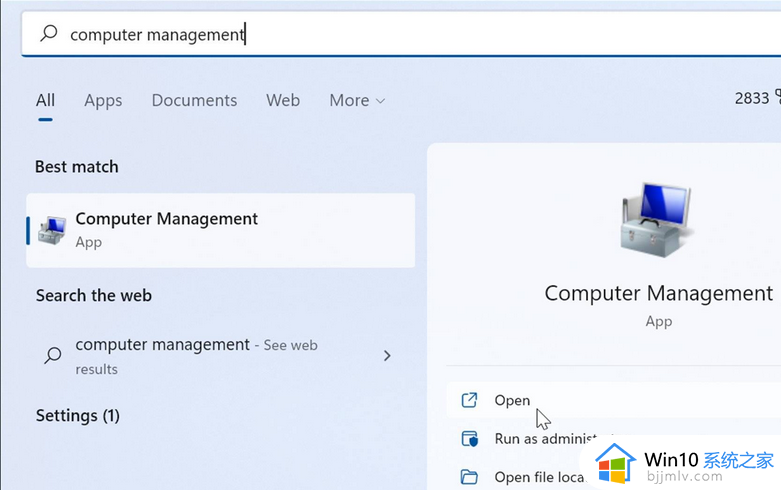Click Open in the details pane
781x490 pixels.
point(614,400)
